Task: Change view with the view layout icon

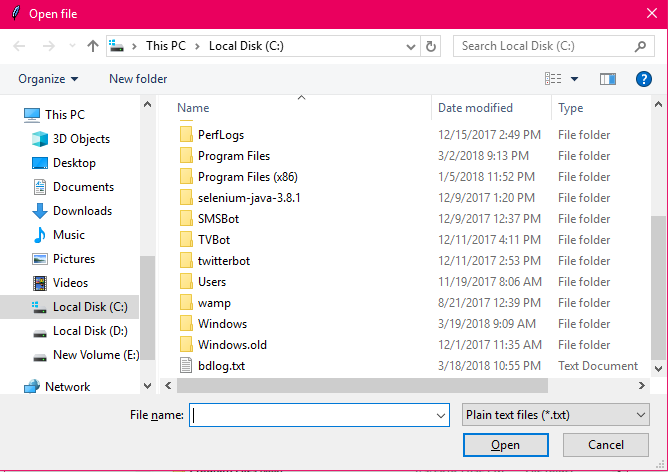Action: [553, 79]
